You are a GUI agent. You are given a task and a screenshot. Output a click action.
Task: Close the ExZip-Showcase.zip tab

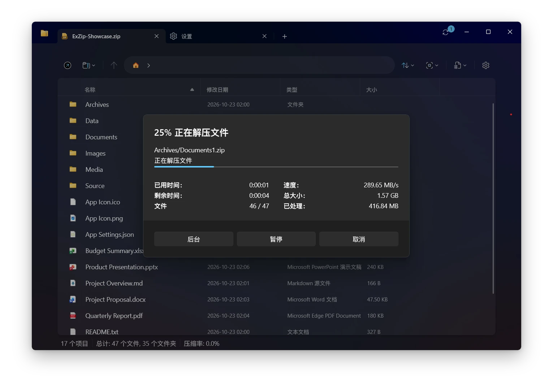tap(156, 36)
